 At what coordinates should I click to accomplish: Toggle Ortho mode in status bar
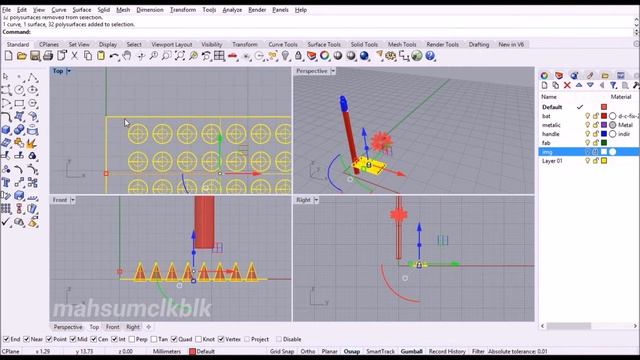(x=308, y=351)
